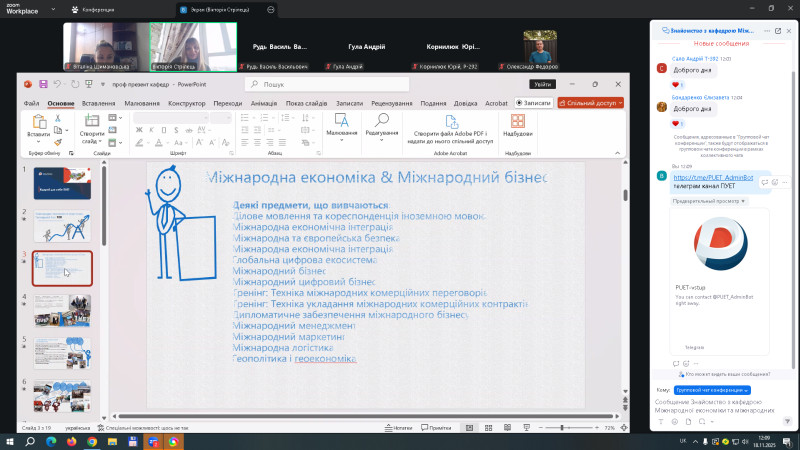Open the Animation (Анімація) ribbon tab

coord(264,103)
